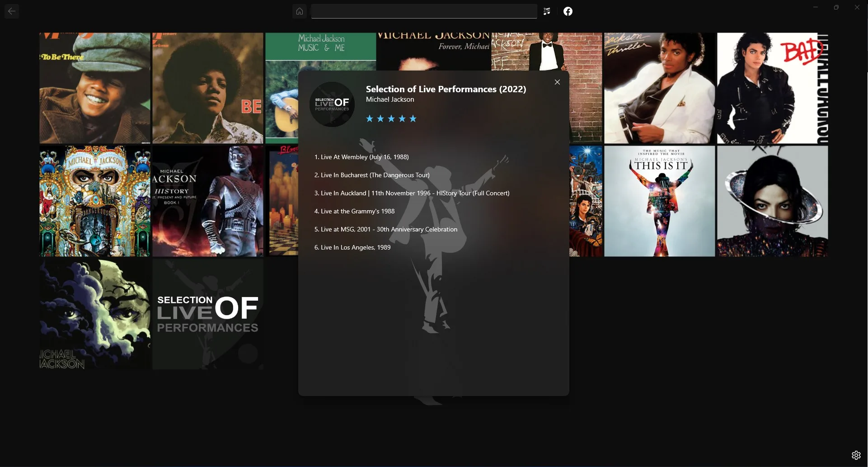Click the round album art in popup
The height and width of the screenshot is (467, 868).
332,104
